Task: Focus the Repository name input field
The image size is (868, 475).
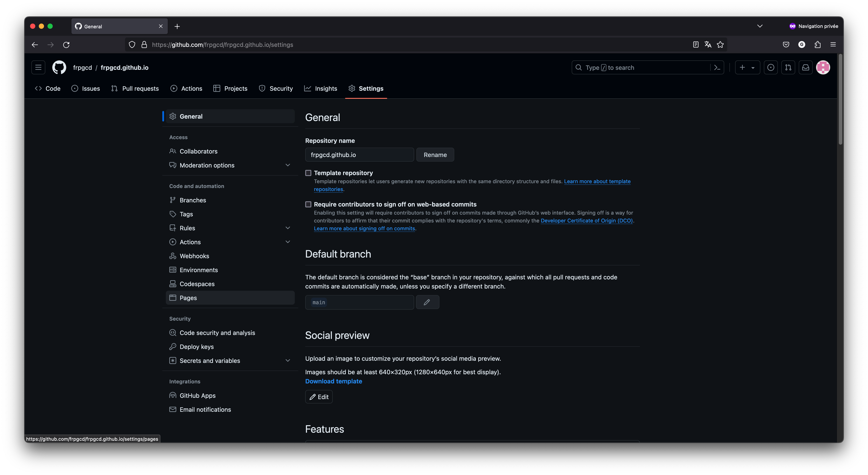Action: (x=359, y=155)
